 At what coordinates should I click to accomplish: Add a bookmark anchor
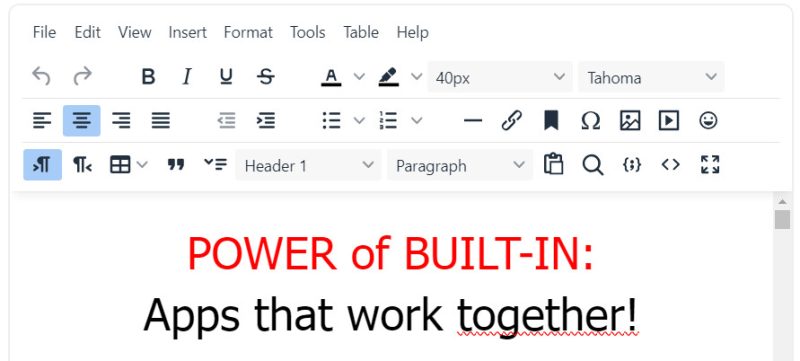click(x=551, y=120)
